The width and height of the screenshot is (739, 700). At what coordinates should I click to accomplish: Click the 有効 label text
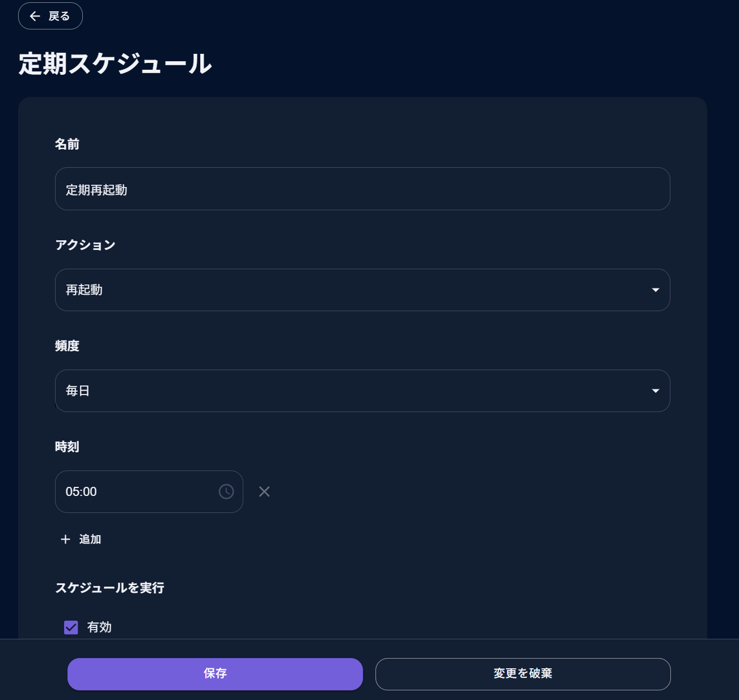click(99, 627)
